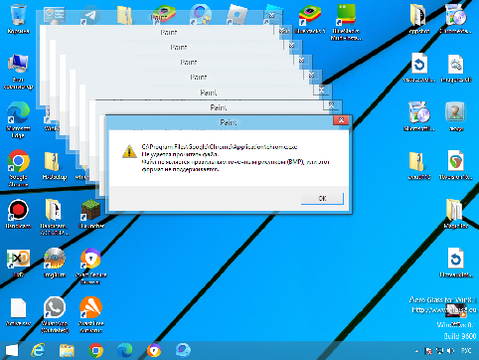Viewport: 479px width, 360px height.
Task: Select the document with the green-red logo
Action: 456,165
